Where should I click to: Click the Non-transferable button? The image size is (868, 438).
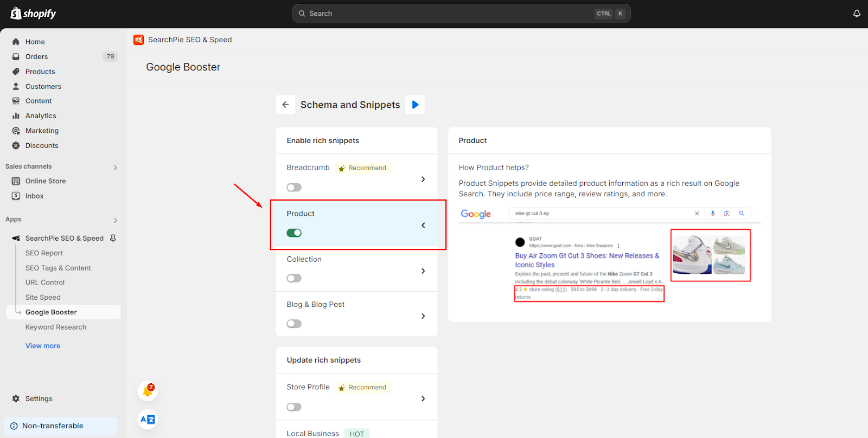click(x=61, y=426)
